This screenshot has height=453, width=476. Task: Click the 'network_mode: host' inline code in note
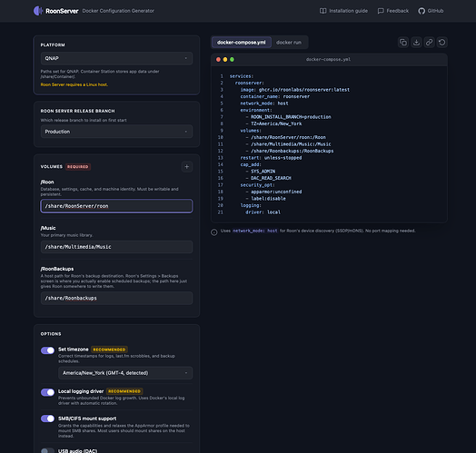pos(255,231)
